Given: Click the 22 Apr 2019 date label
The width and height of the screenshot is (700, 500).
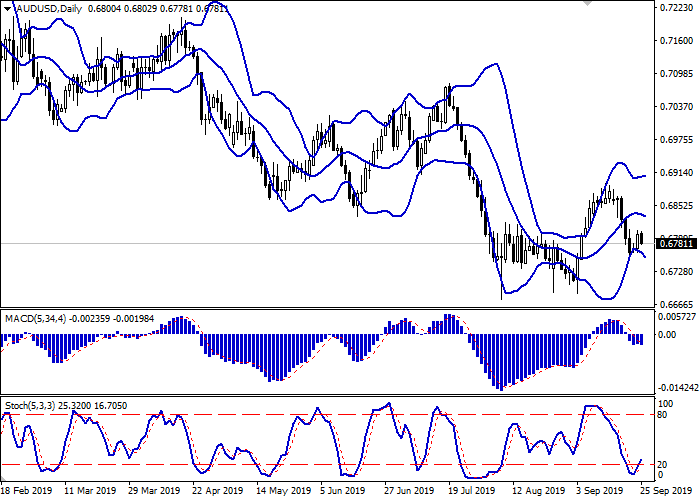Looking at the screenshot, I should click(x=218, y=491).
